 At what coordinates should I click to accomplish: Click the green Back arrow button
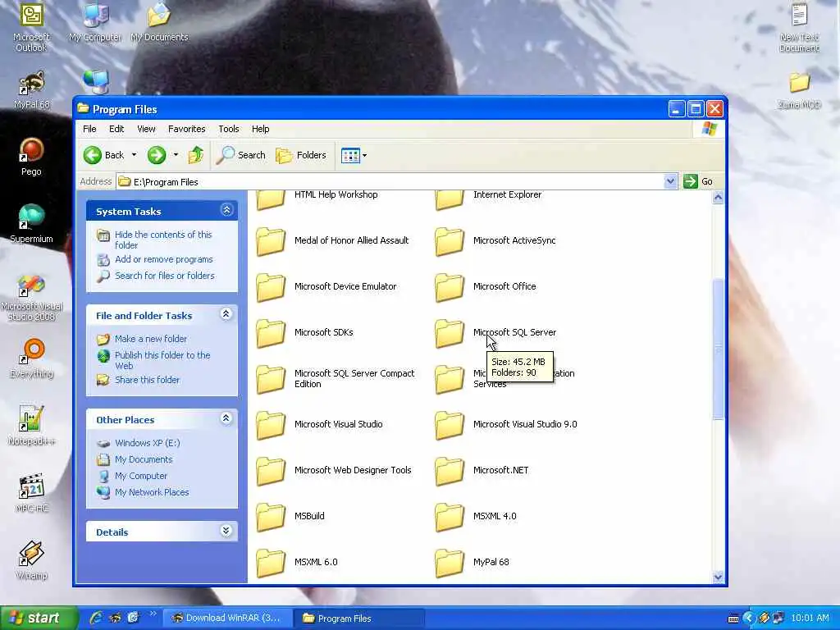coord(92,155)
